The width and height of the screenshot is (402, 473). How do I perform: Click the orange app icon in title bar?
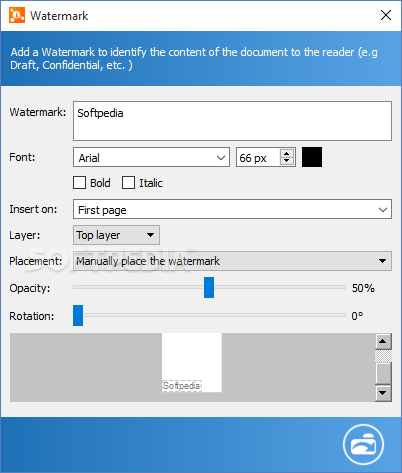[17, 15]
